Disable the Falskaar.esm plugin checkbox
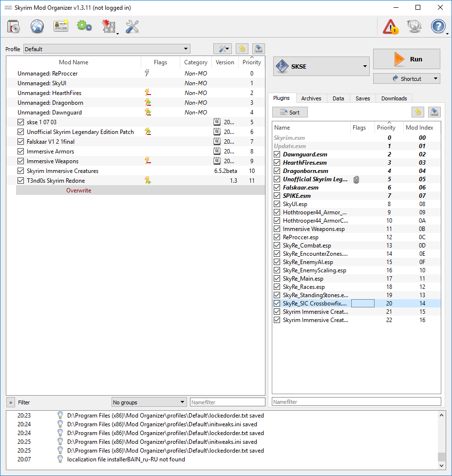Viewport: 452px width, 476px height. (x=277, y=188)
